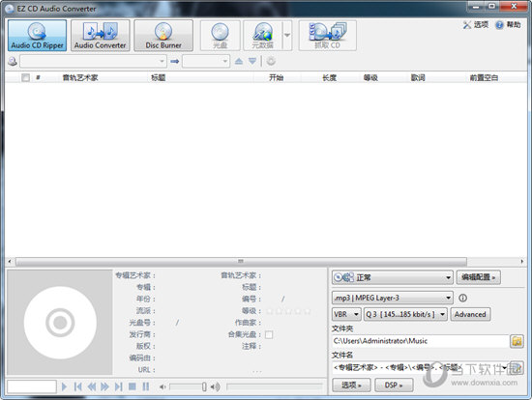
Task: Click the playback time display field
Action: pyautogui.click(x=32, y=386)
